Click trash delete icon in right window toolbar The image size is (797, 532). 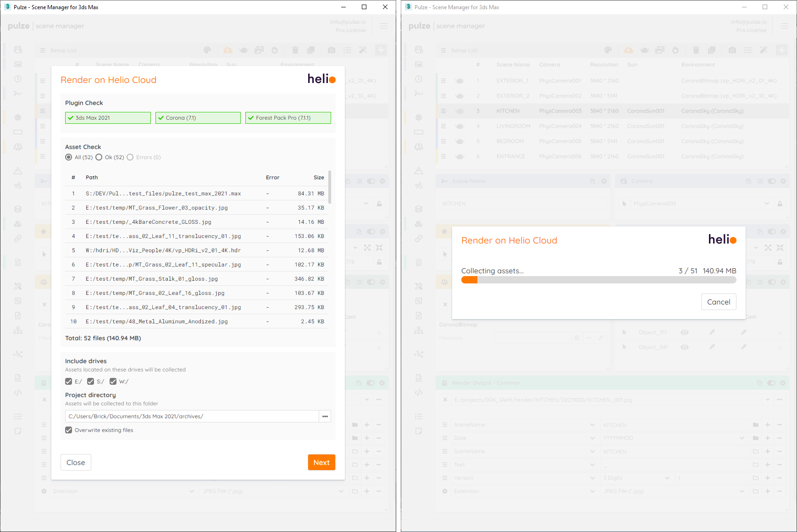click(696, 50)
